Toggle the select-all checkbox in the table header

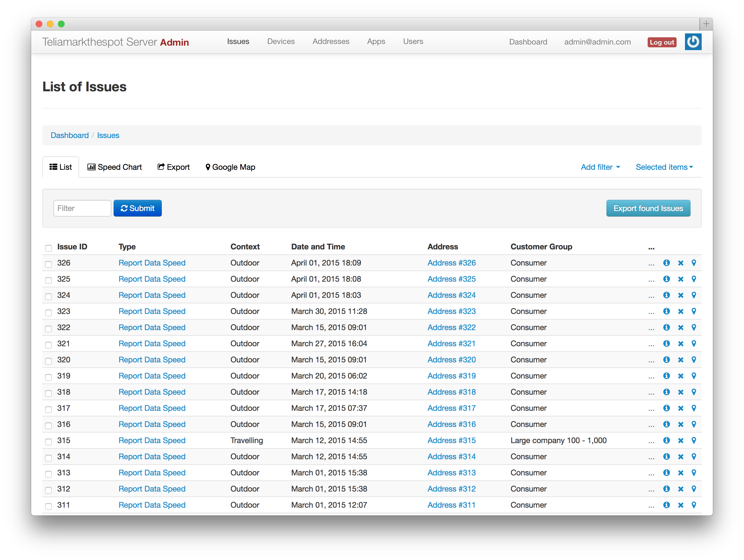pos(48,248)
